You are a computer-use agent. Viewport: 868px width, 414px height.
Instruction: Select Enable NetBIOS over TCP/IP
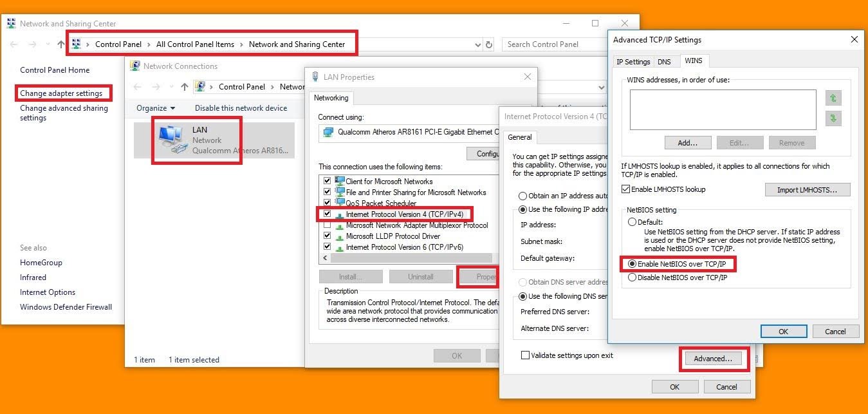pos(632,264)
